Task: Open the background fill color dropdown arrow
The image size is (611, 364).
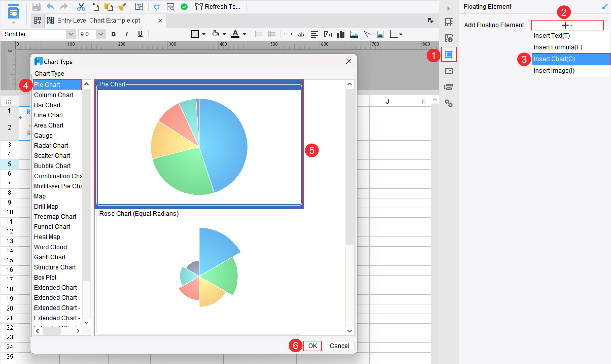Action: pyautogui.click(x=224, y=34)
